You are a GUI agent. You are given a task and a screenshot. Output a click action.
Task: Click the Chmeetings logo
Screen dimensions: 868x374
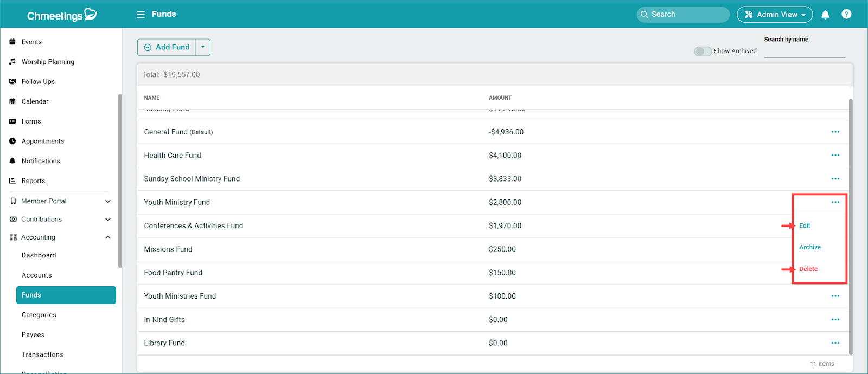pyautogui.click(x=61, y=15)
